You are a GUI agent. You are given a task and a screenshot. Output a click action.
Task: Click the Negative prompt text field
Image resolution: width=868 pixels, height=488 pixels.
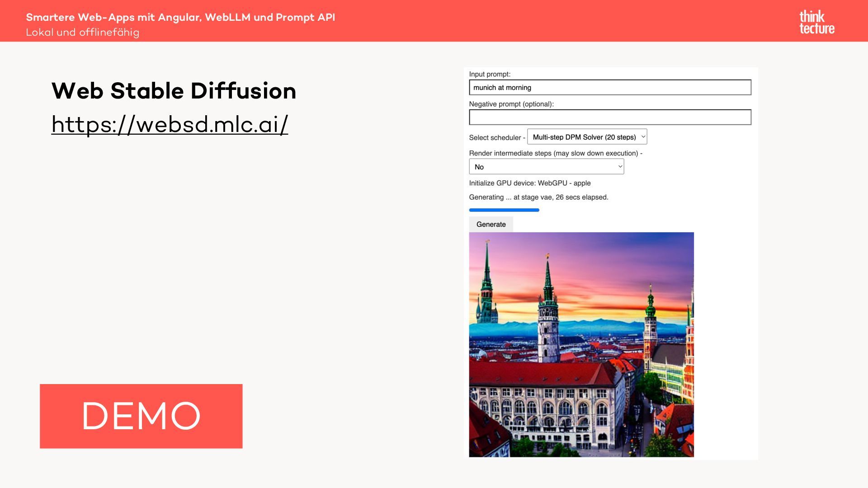(x=610, y=117)
